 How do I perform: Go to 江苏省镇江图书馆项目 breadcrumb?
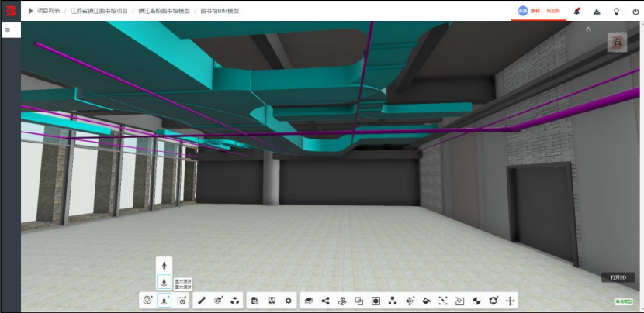(99, 11)
